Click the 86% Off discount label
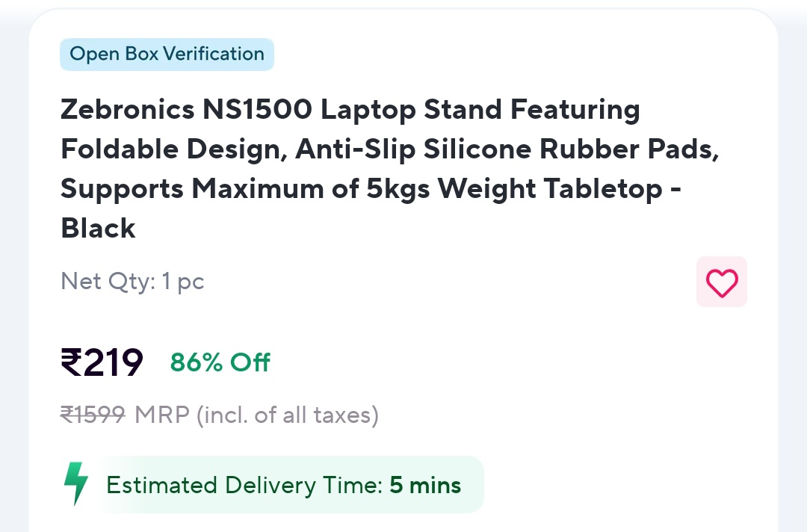Image resolution: width=807 pixels, height=532 pixels. [x=220, y=362]
